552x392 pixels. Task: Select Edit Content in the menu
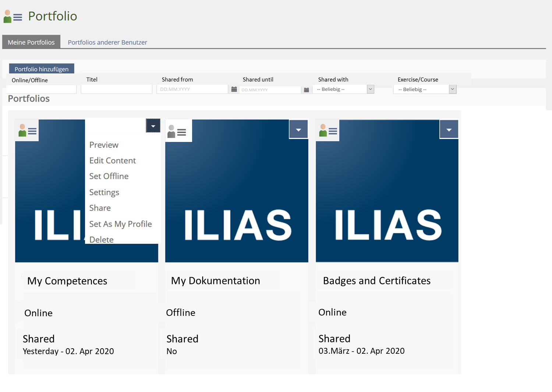click(113, 160)
